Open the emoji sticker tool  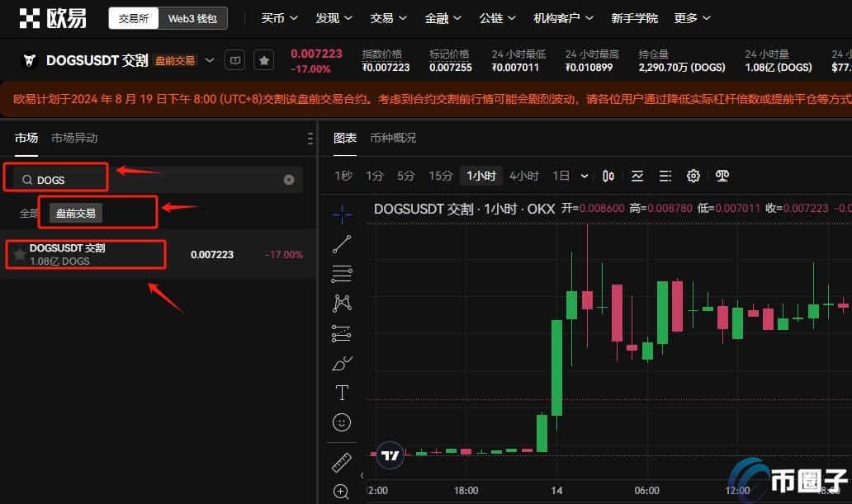click(x=342, y=422)
